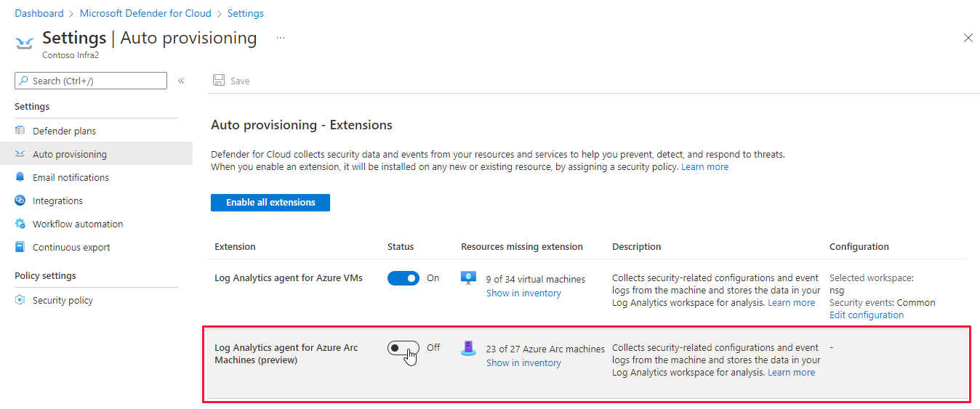
Task: Open the ellipsis more options menu
Action: click(281, 37)
